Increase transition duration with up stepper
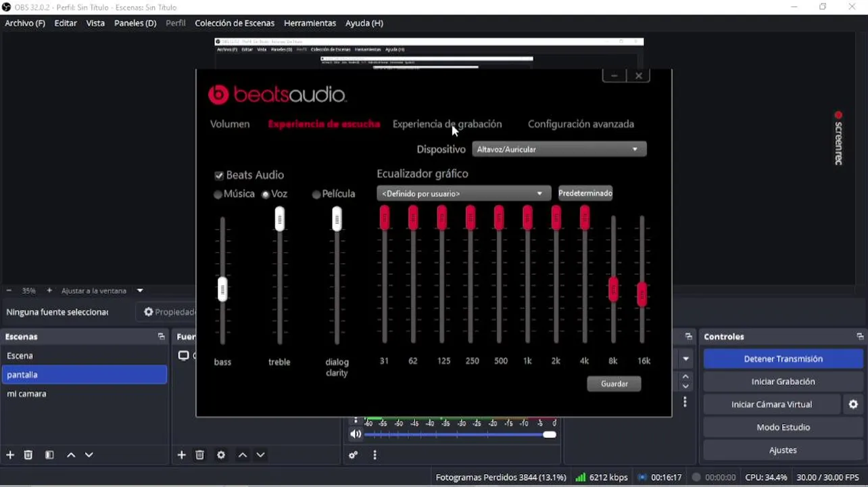The height and width of the screenshot is (487, 868). click(686, 377)
